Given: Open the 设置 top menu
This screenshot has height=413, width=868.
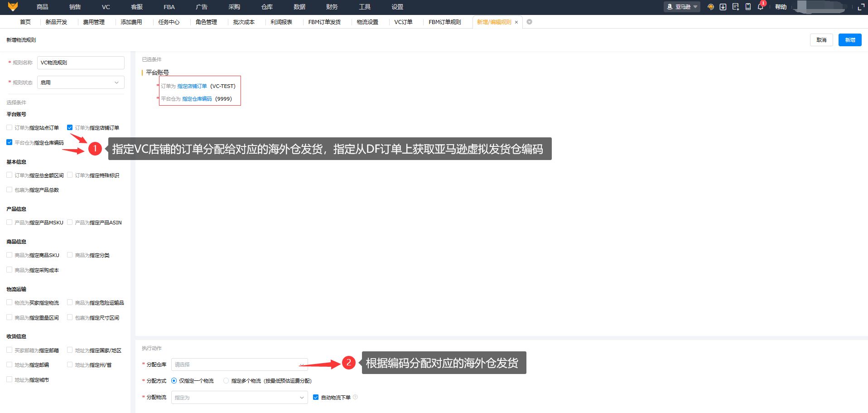Looking at the screenshot, I should click(x=397, y=7).
